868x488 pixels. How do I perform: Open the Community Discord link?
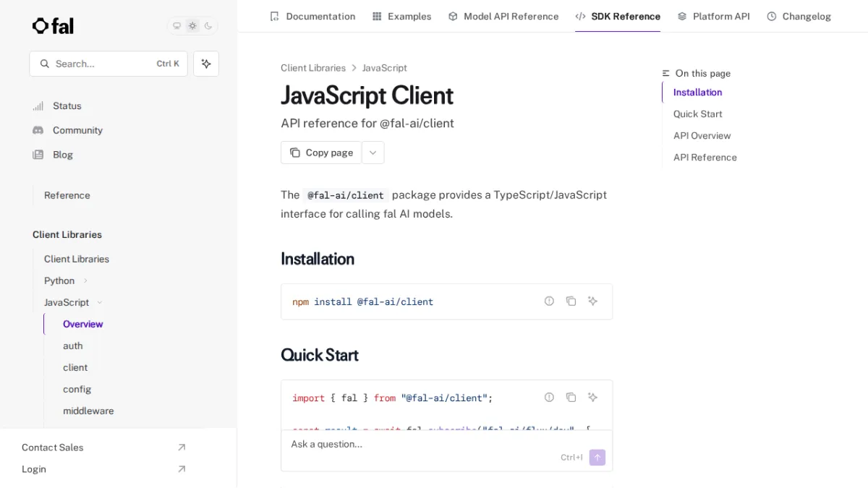67,130
